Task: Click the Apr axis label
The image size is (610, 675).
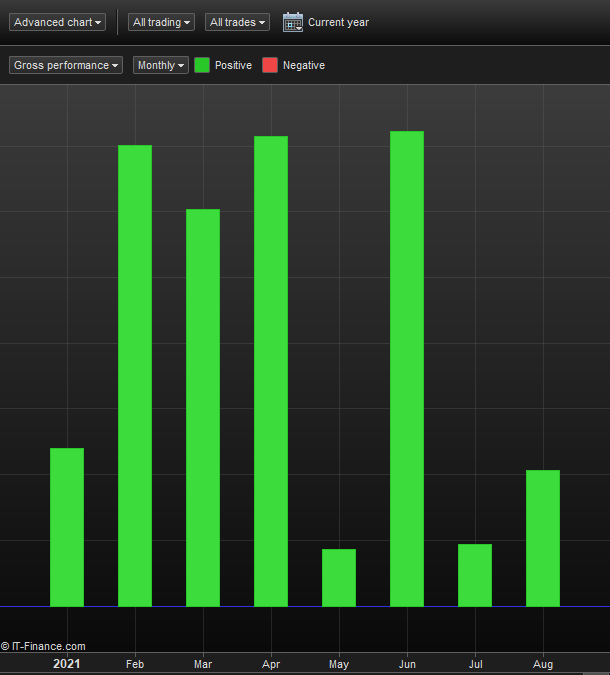Action: [271, 664]
